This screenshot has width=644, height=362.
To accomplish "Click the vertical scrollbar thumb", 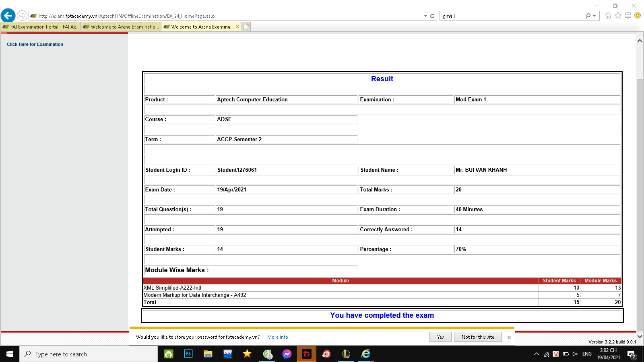I will [640, 204].
